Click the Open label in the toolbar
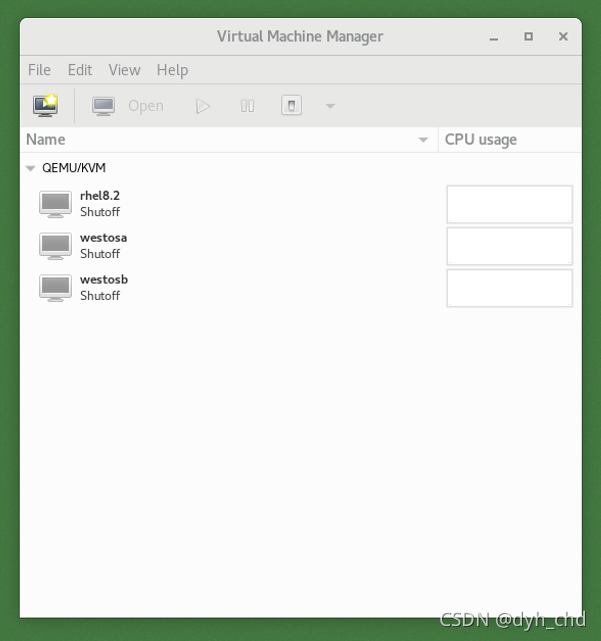Viewport: 601px width, 641px height. click(146, 106)
